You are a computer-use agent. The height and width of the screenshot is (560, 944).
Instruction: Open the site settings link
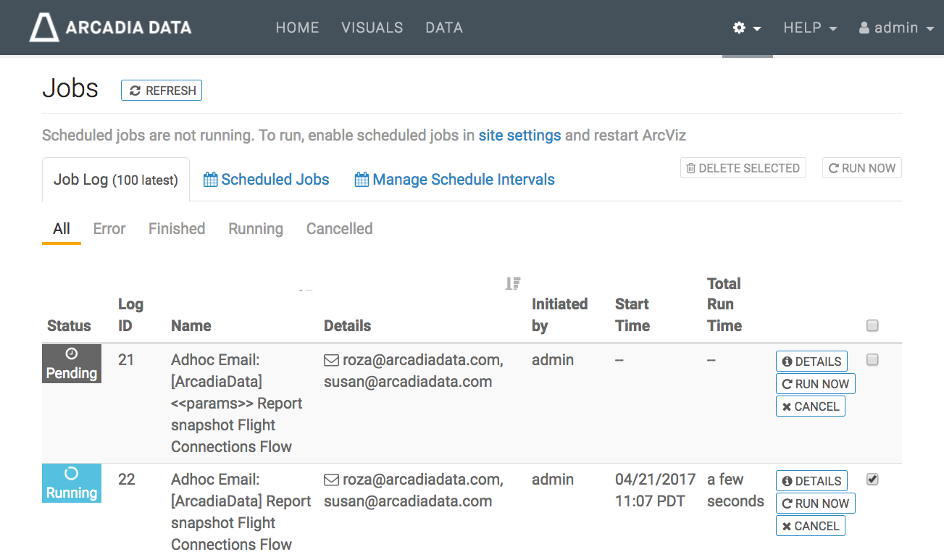click(519, 135)
